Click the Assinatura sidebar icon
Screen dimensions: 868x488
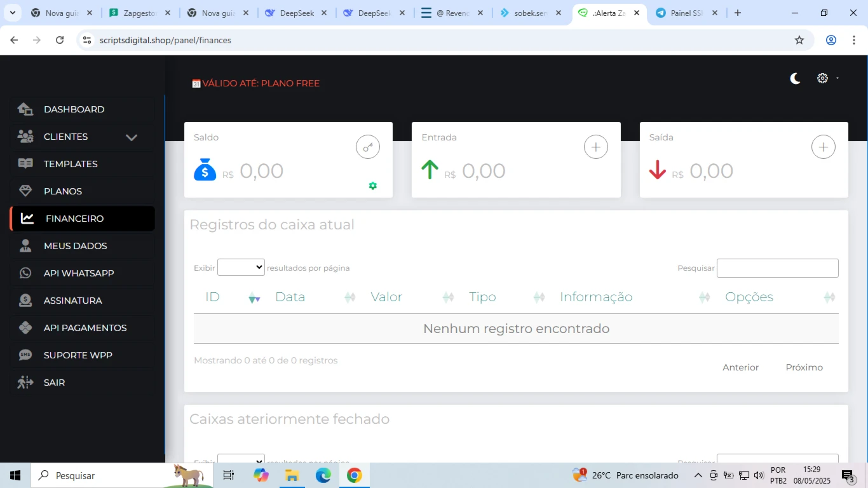tap(25, 301)
